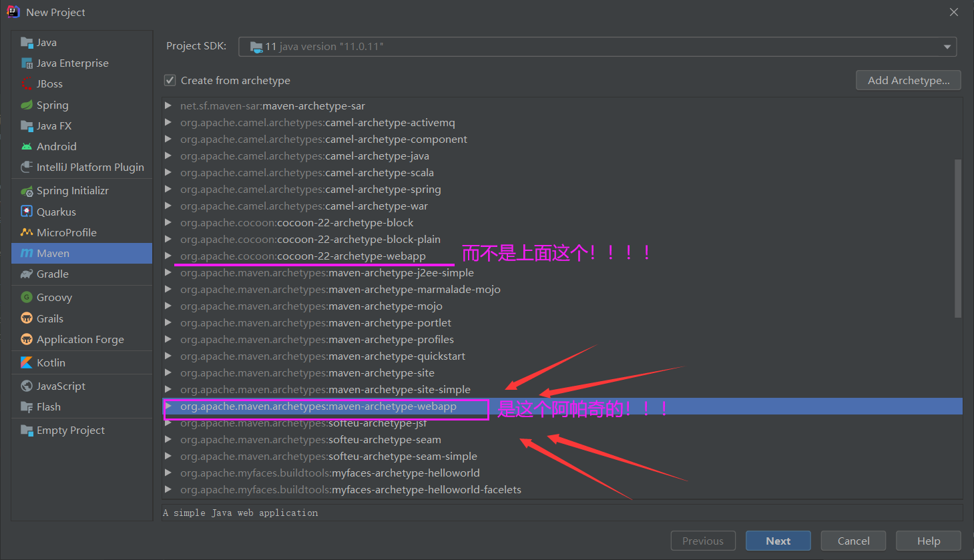Click the Java folder icon in sidebar
This screenshot has width=974, height=560.
click(27, 43)
